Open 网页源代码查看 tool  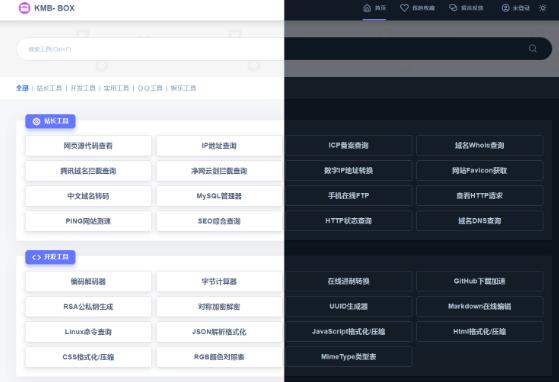pyautogui.click(x=88, y=146)
